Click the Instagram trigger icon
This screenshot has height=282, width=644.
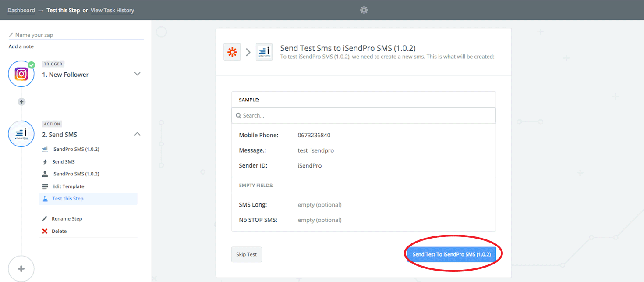pos(21,74)
